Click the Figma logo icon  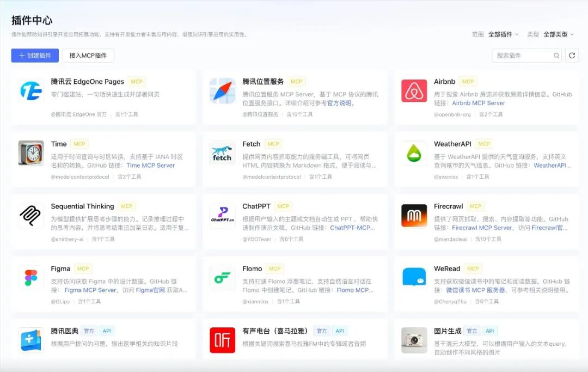point(31,278)
